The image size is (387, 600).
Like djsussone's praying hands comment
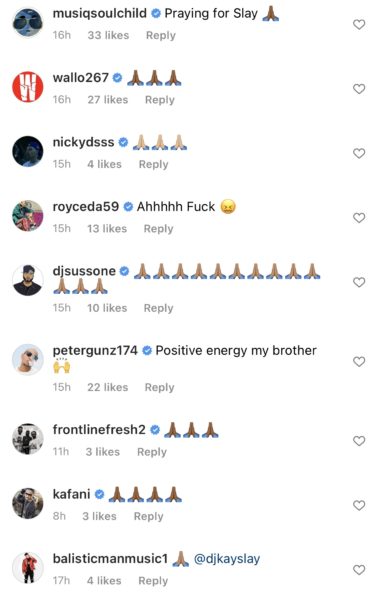[359, 282]
